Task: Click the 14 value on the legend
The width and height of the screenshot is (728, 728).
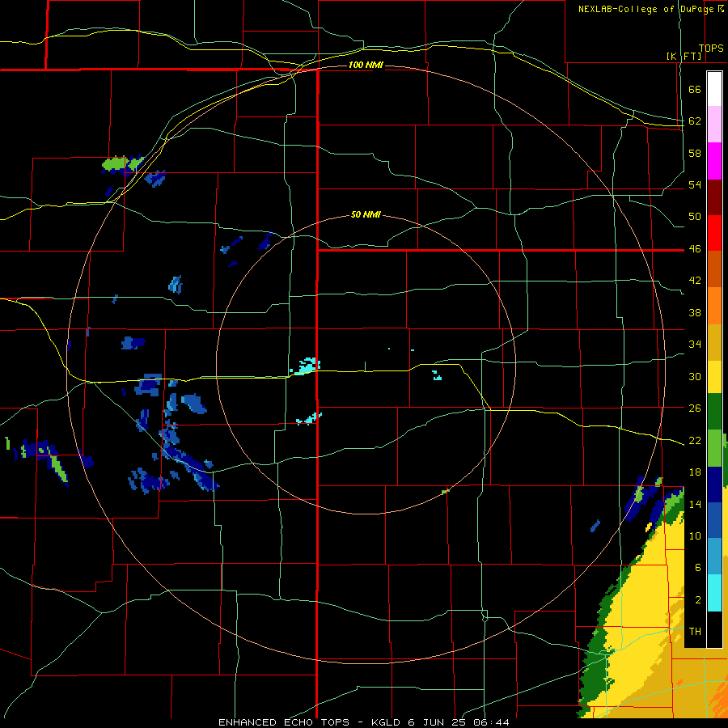Action: click(x=695, y=504)
